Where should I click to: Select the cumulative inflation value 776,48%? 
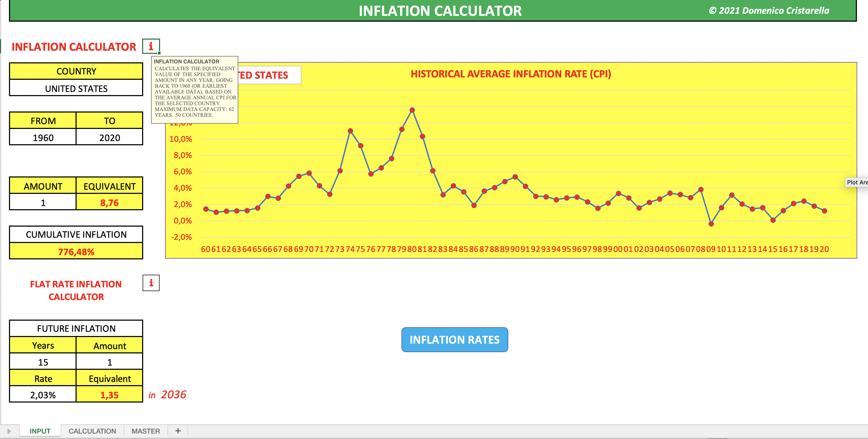(x=76, y=252)
